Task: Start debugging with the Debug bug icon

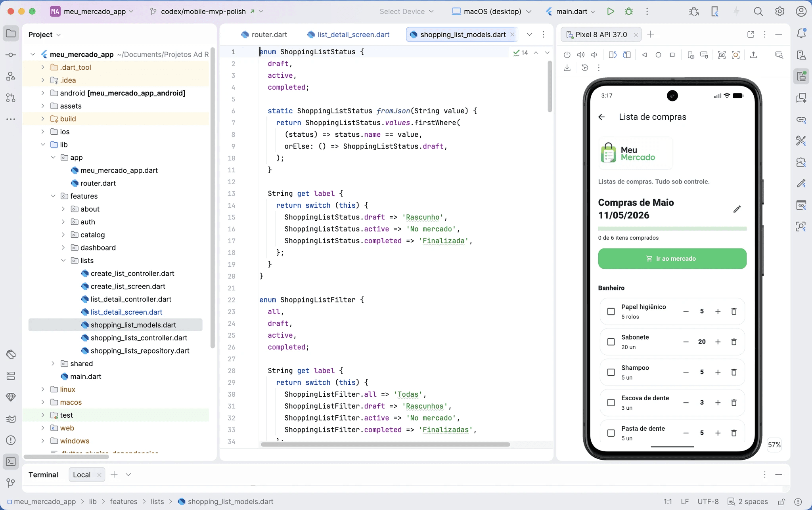Action: 629,11
